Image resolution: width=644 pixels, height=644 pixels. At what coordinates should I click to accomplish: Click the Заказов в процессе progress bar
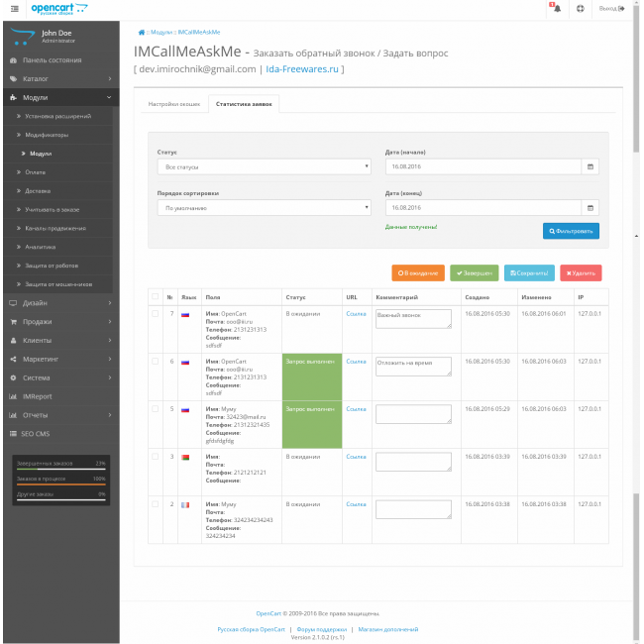[61, 483]
